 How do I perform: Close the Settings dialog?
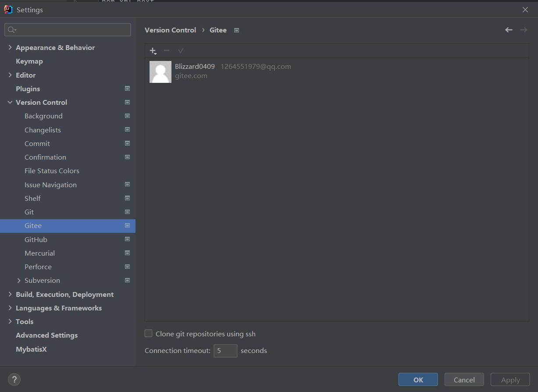[x=525, y=10]
